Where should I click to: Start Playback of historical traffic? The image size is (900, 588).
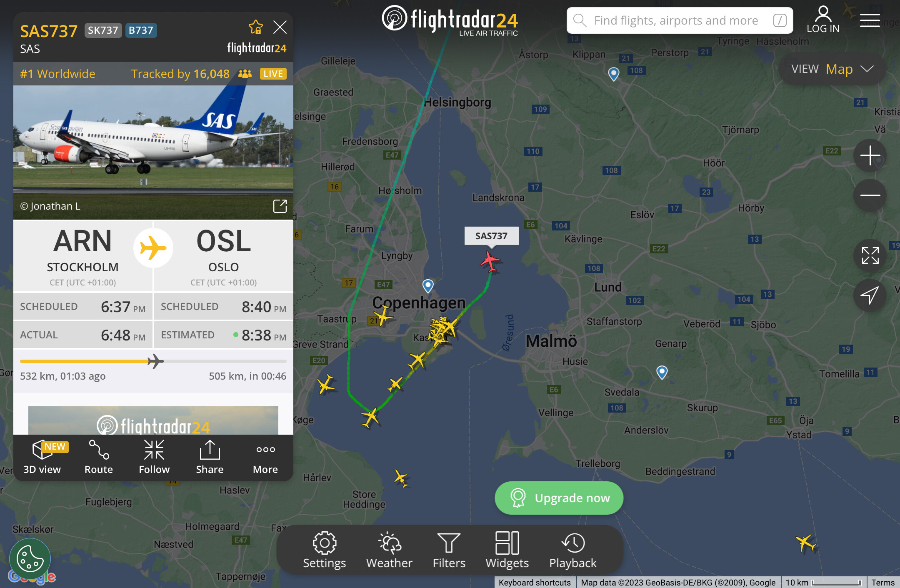573,550
